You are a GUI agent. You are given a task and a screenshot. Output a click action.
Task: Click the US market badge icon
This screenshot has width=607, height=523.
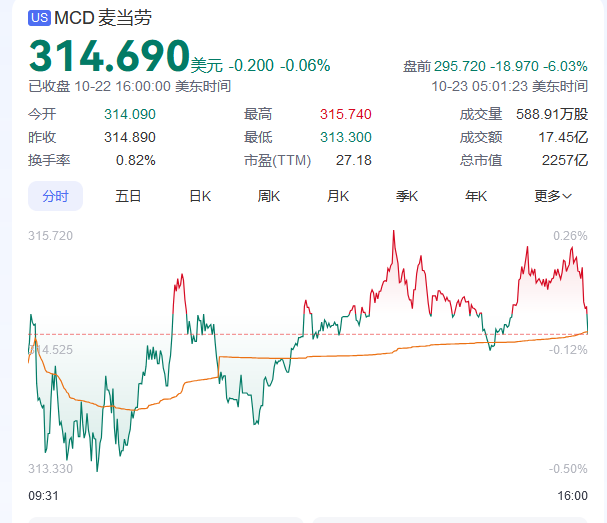pos(39,18)
